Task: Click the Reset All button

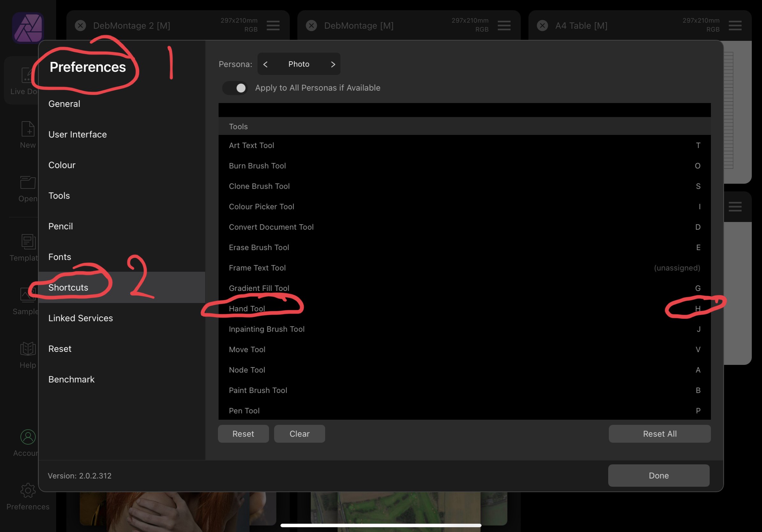Action: 660,433
